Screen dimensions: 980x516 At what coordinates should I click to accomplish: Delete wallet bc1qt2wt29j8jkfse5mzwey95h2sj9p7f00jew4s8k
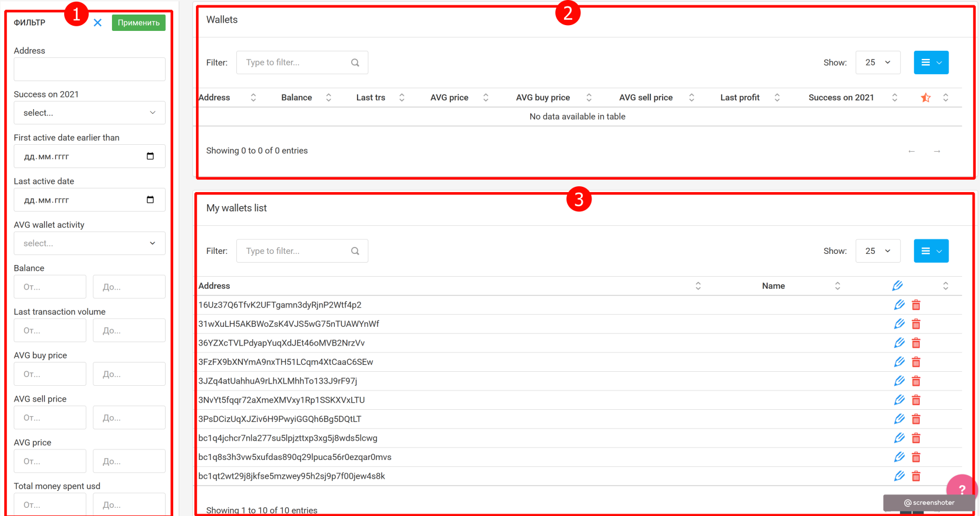(x=916, y=476)
